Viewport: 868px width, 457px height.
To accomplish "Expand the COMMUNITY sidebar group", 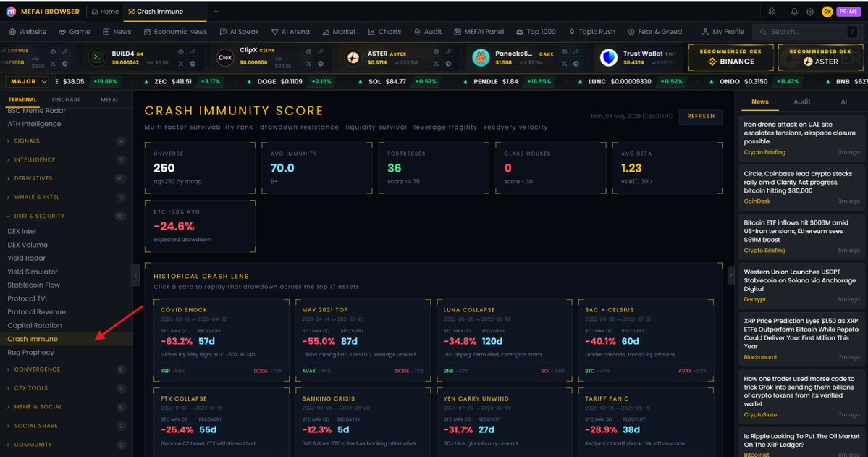I will click(x=67, y=445).
